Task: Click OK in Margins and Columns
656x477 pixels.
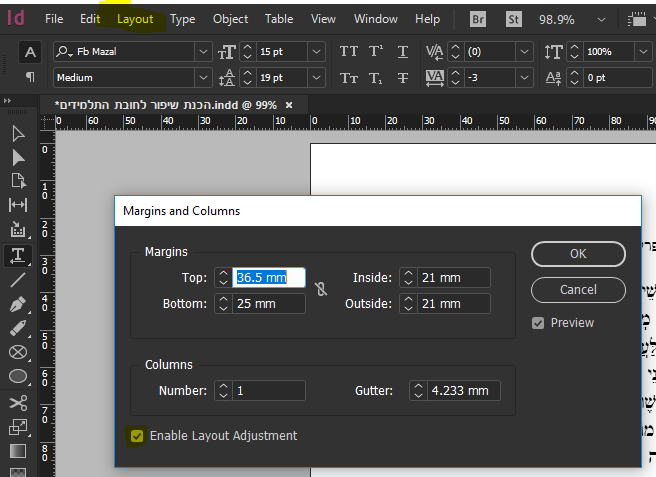Action: point(578,254)
